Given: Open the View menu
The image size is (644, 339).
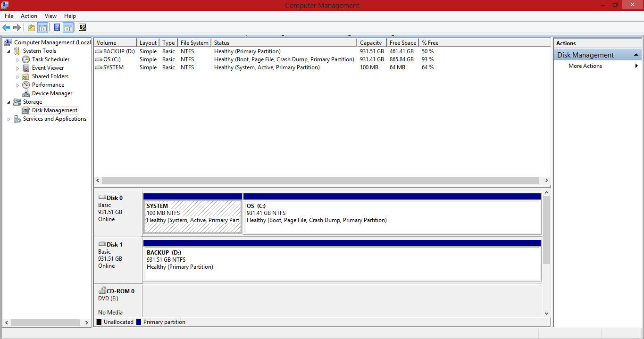Looking at the screenshot, I should click(50, 16).
